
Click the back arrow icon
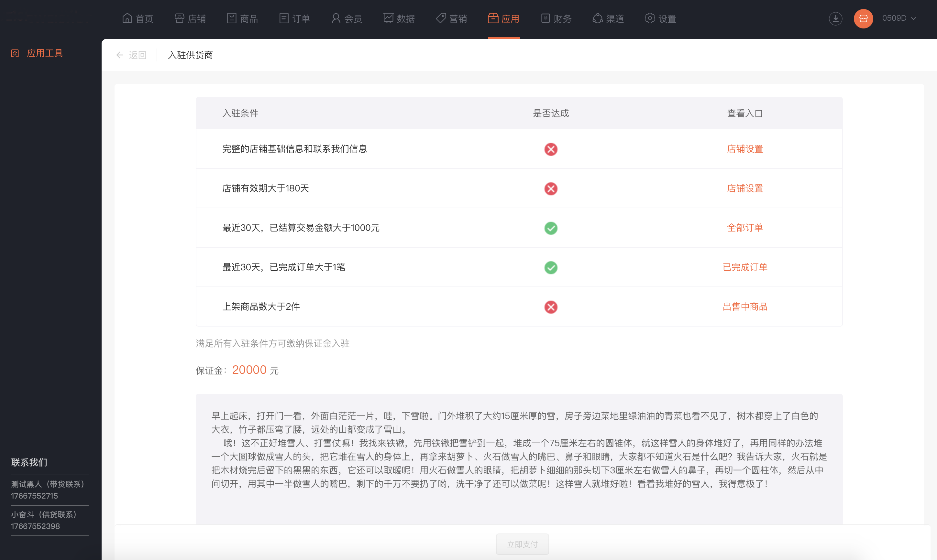(120, 55)
